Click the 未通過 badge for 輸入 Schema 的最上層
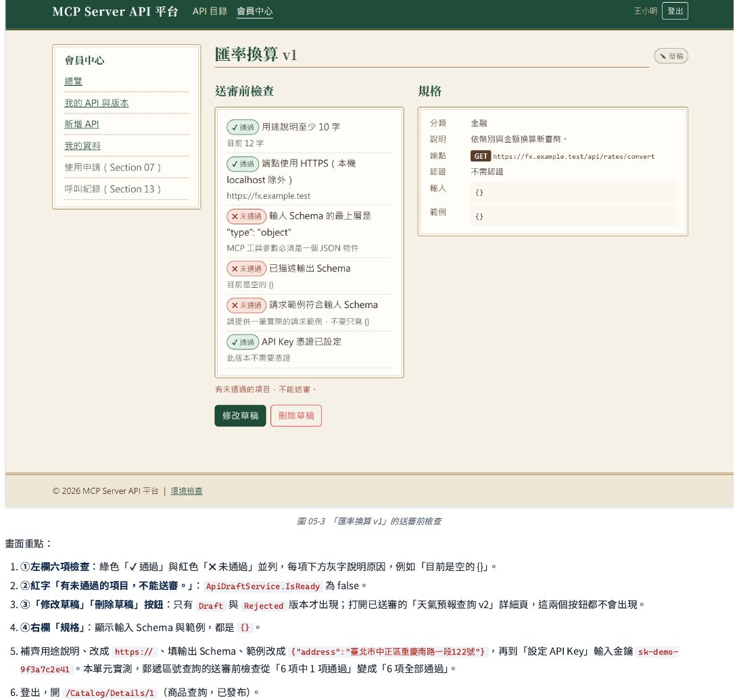The height and width of the screenshot is (700, 739). click(x=247, y=216)
